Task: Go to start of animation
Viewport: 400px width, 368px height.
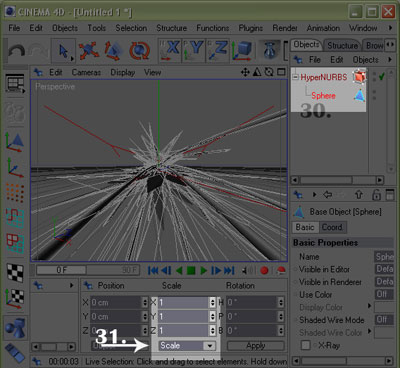Action: 153,270
